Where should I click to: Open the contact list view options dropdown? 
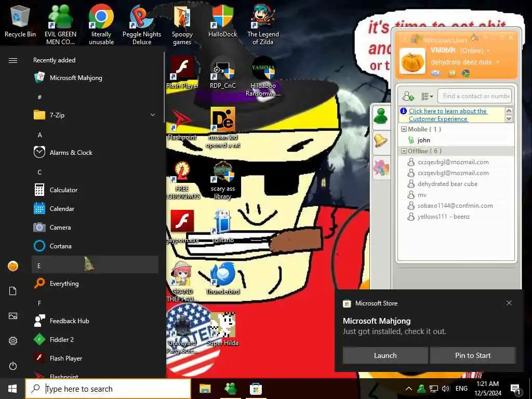pyautogui.click(x=427, y=96)
